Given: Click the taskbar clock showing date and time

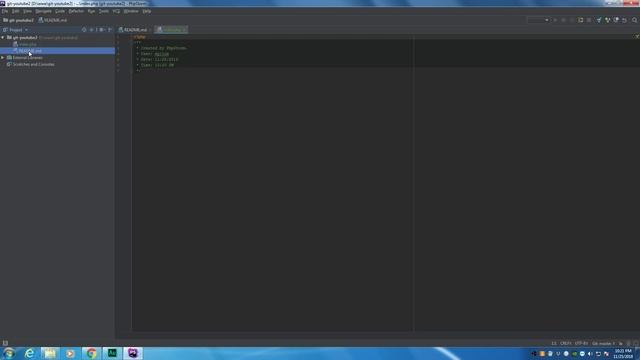Looking at the screenshot, I should pyautogui.click(x=623, y=353).
